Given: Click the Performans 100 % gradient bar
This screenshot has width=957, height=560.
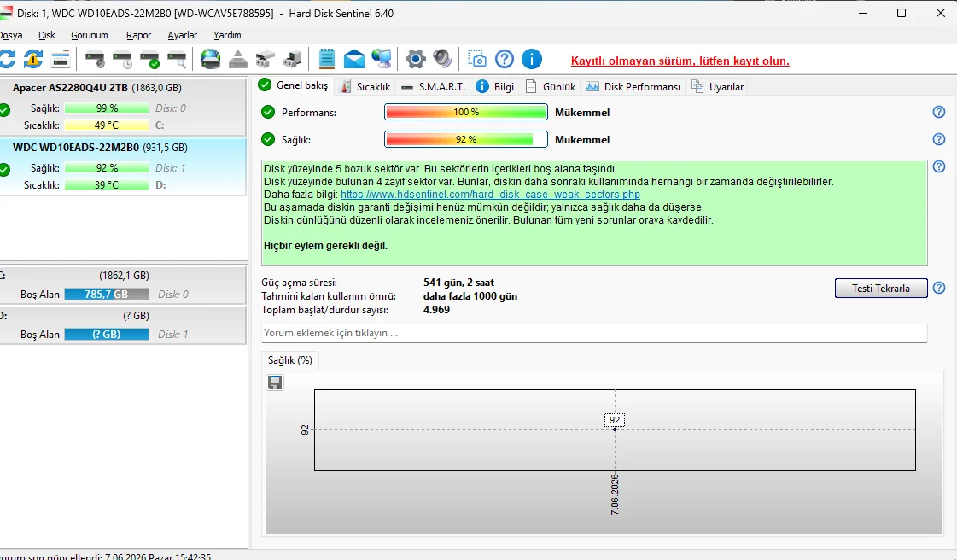Looking at the screenshot, I should point(465,112).
